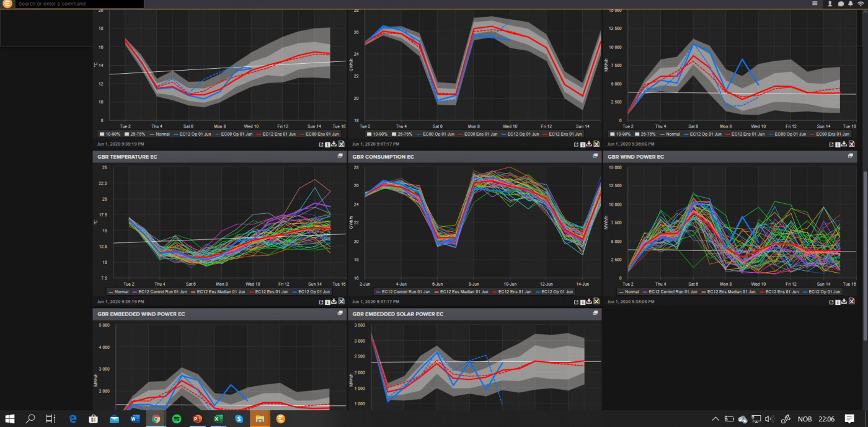The width and height of the screenshot is (868, 427).
Task: Click the pop-out icon on GBR Embedded Solar Power header
Action: (594, 313)
